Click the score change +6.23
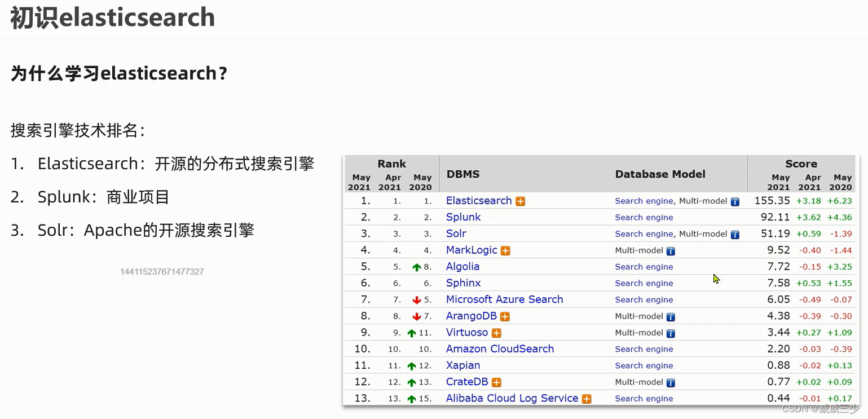The image size is (868, 419). point(839,201)
